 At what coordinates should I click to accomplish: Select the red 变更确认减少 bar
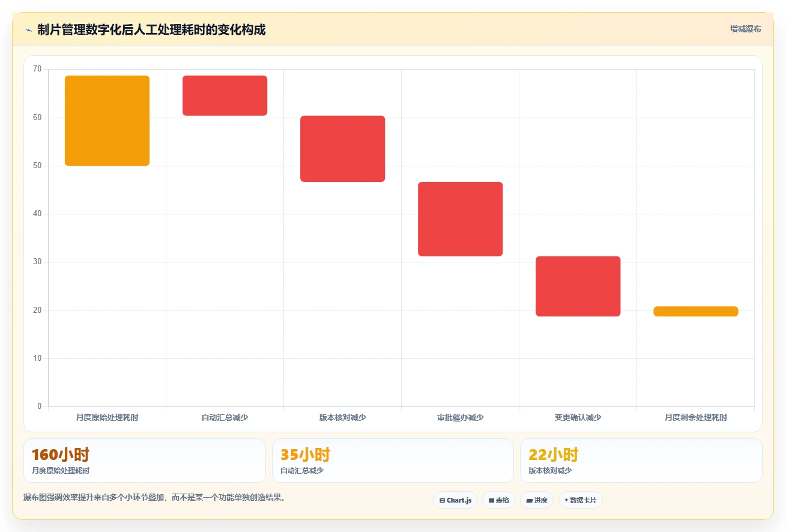[578, 286]
